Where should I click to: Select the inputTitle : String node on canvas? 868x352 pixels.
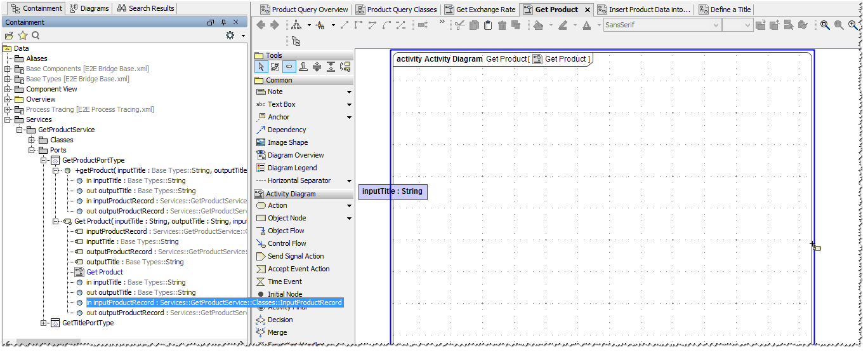click(392, 191)
